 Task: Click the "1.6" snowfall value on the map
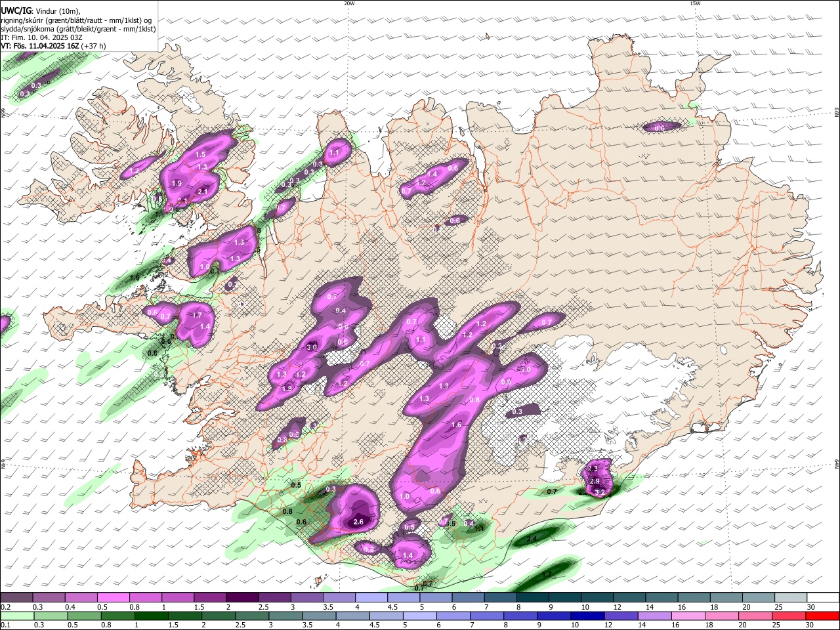[456, 425]
